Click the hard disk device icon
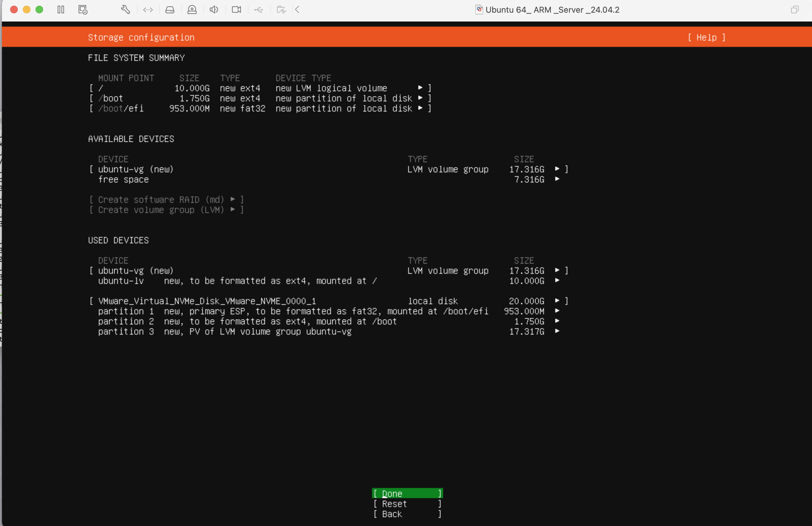This screenshot has width=812, height=526. (x=170, y=10)
